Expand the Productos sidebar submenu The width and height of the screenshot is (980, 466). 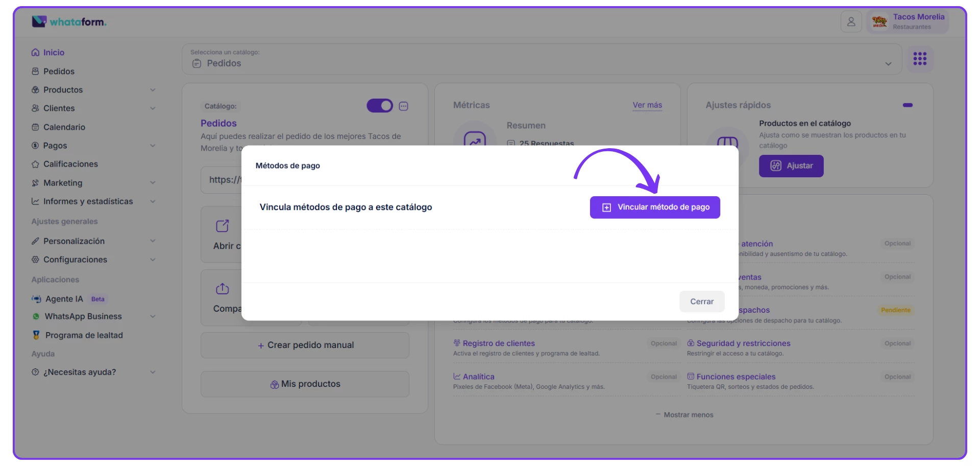click(x=153, y=90)
